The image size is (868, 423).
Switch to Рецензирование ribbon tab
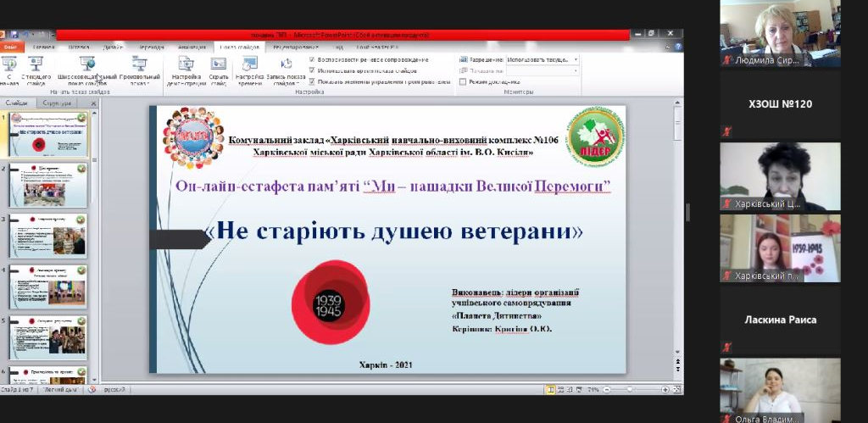click(x=297, y=47)
